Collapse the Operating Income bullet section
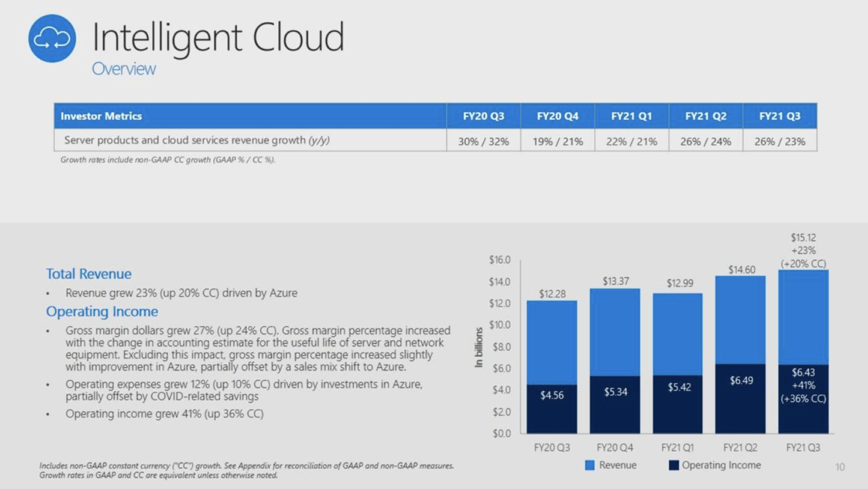This screenshot has height=489, width=868. pos(102,311)
